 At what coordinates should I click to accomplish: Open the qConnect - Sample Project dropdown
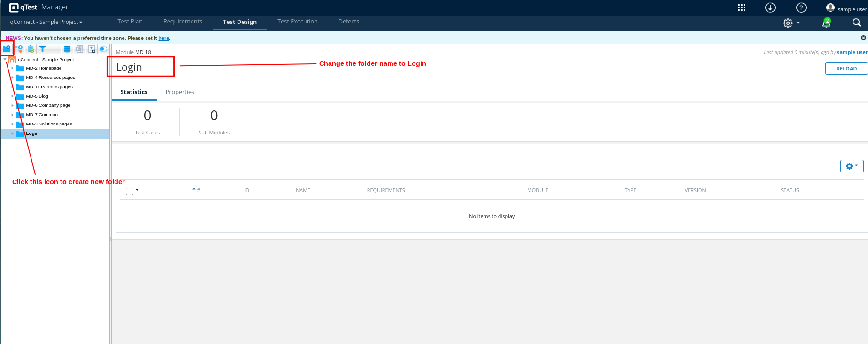pos(46,22)
